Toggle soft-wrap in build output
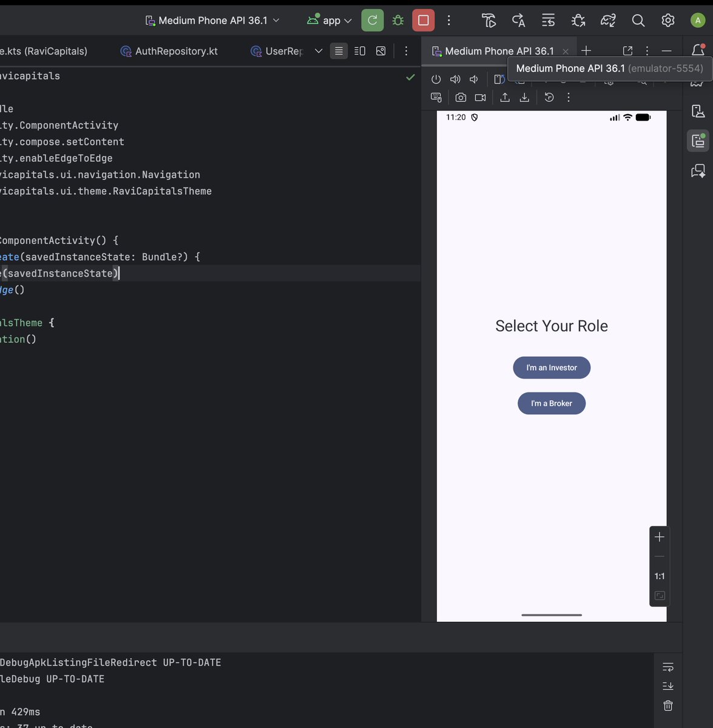 pyautogui.click(x=668, y=667)
